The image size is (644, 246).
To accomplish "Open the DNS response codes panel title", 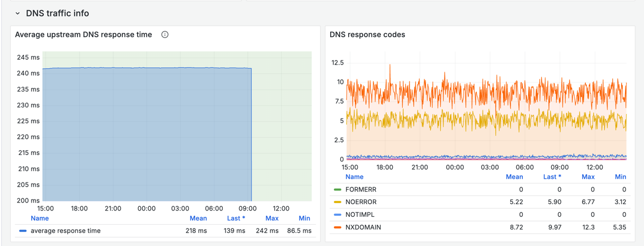I will [367, 35].
